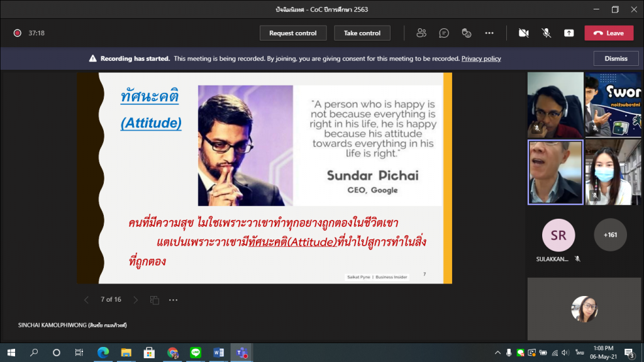The width and height of the screenshot is (644, 362).
Task: Open the volume control in the tray
Action: point(565,353)
